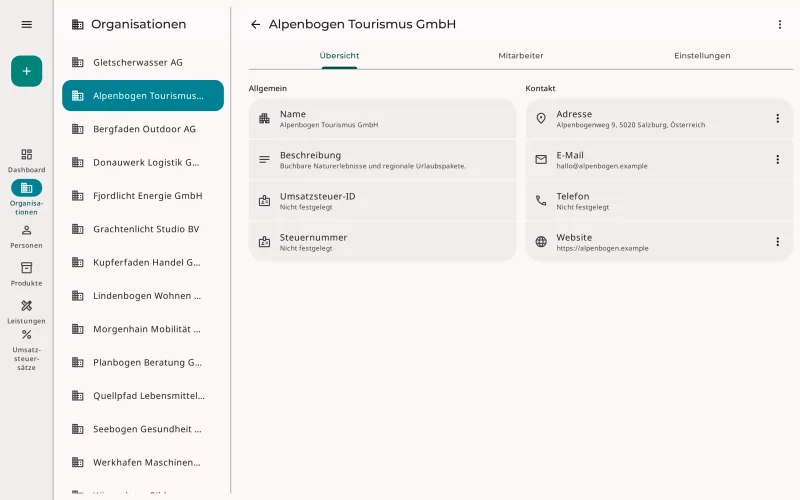Image resolution: width=800 pixels, height=500 pixels.
Task: Click the Grachtenlicht Studio building icon
Action: point(78,229)
